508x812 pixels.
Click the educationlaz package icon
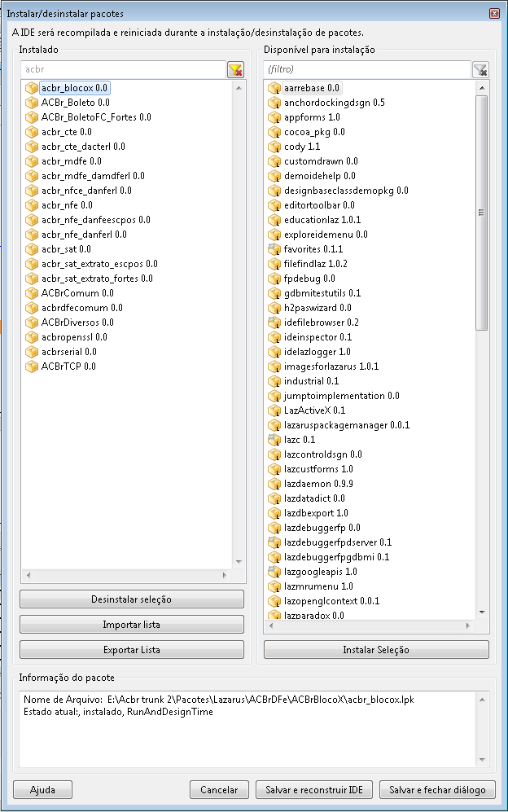(274, 220)
